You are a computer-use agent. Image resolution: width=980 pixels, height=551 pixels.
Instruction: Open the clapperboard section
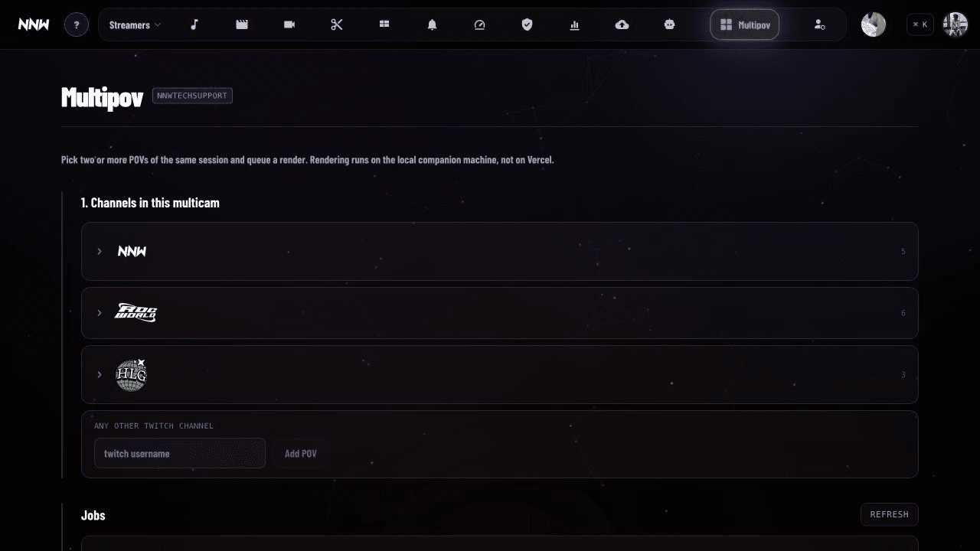(242, 24)
